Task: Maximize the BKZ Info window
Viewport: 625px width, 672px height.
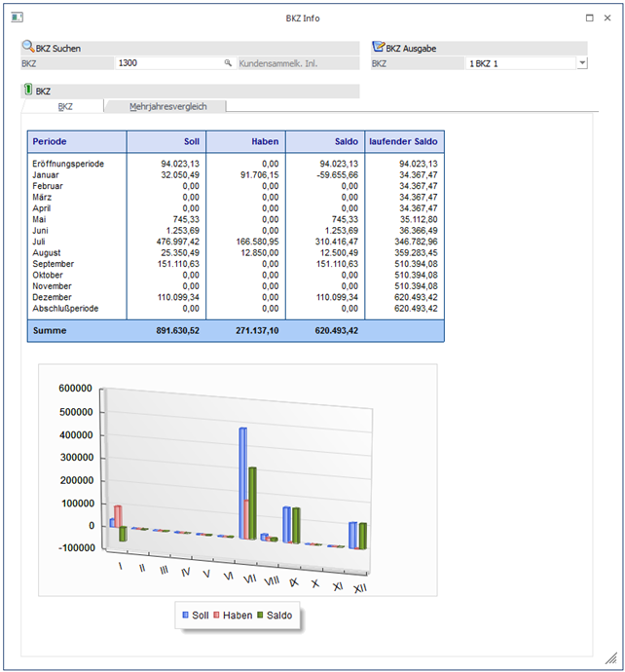Action: tap(590, 18)
